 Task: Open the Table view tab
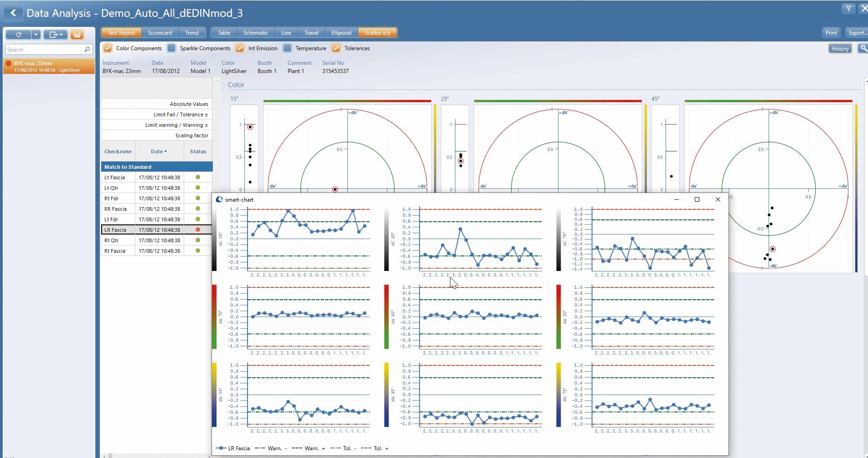tap(224, 33)
